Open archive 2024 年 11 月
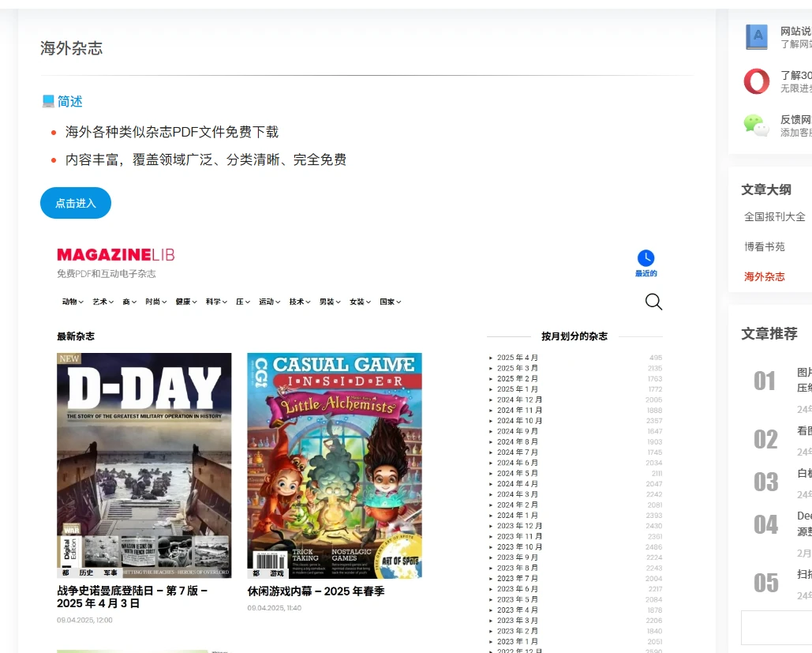 pos(519,410)
